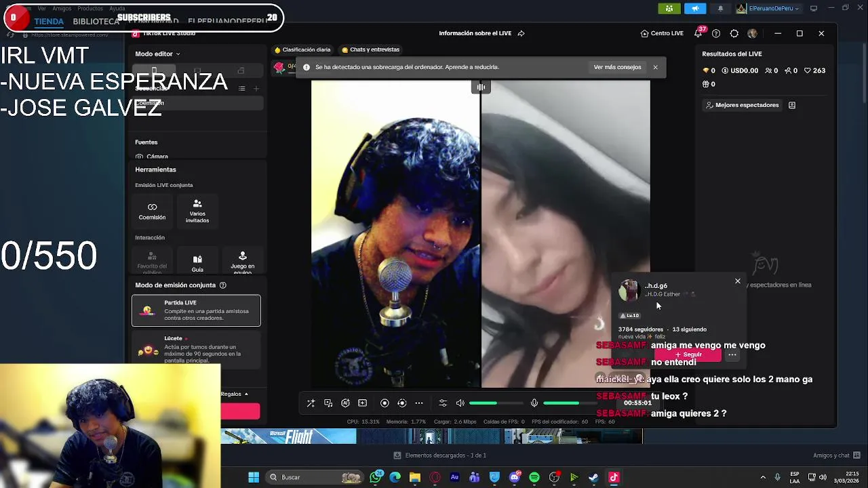
Task: Click Elementos descargados status in Steam
Action: pyautogui.click(x=439, y=455)
